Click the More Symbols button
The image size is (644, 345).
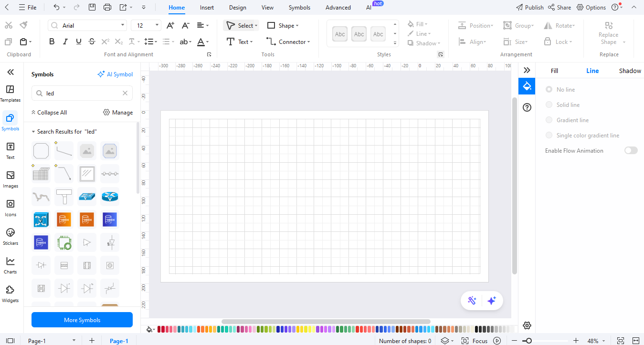(x=82, y=320)
